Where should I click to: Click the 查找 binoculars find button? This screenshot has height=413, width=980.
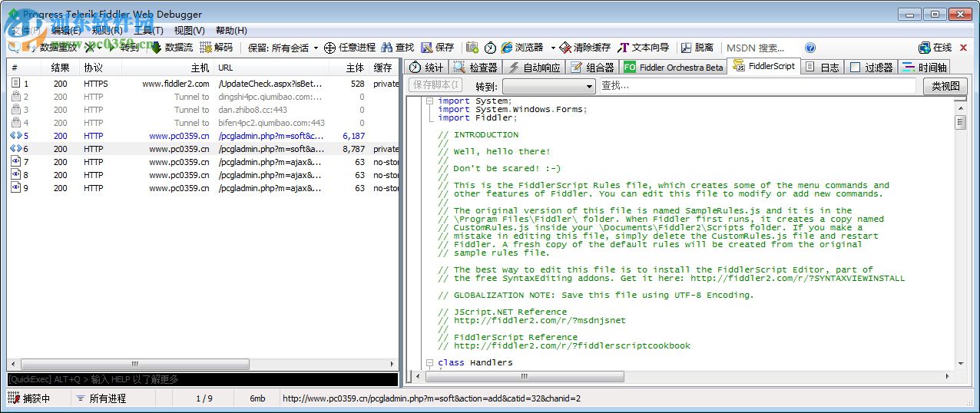tap(398, 48)
